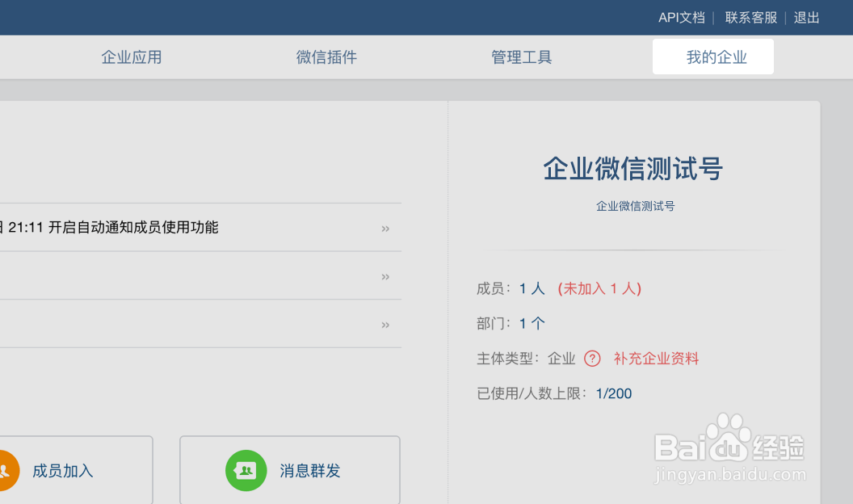Click the 1 人 member count link
Screen dimensions: 853x504
click(x=531, y=288)
